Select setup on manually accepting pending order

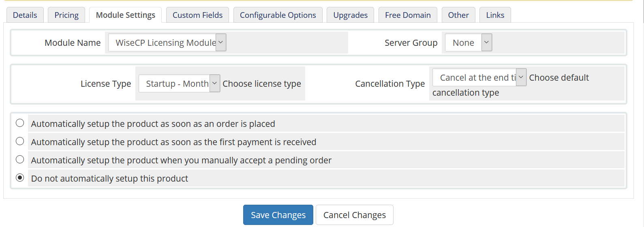tap(20, 160)
